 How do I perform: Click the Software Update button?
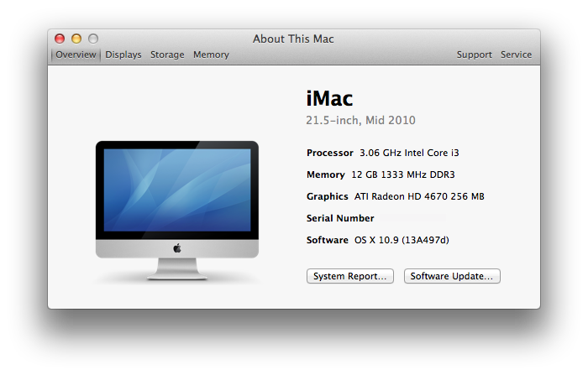[x=452, y=276]
